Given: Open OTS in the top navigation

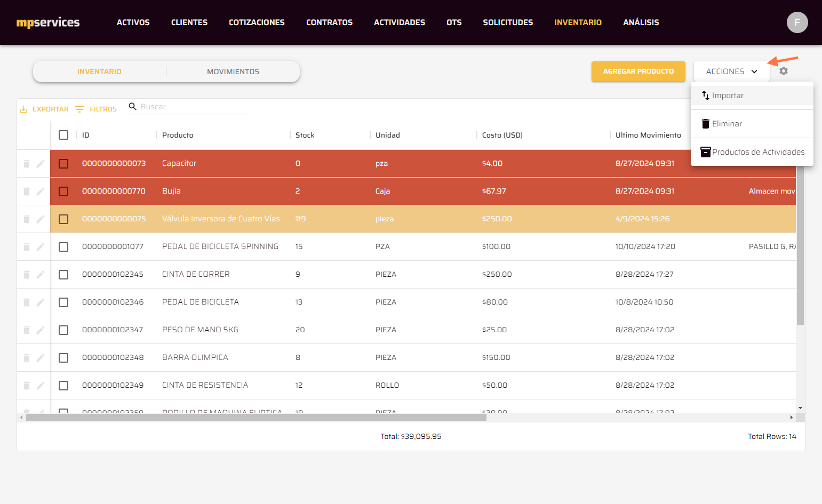Looking at the screenshot, I should point(454,22).
